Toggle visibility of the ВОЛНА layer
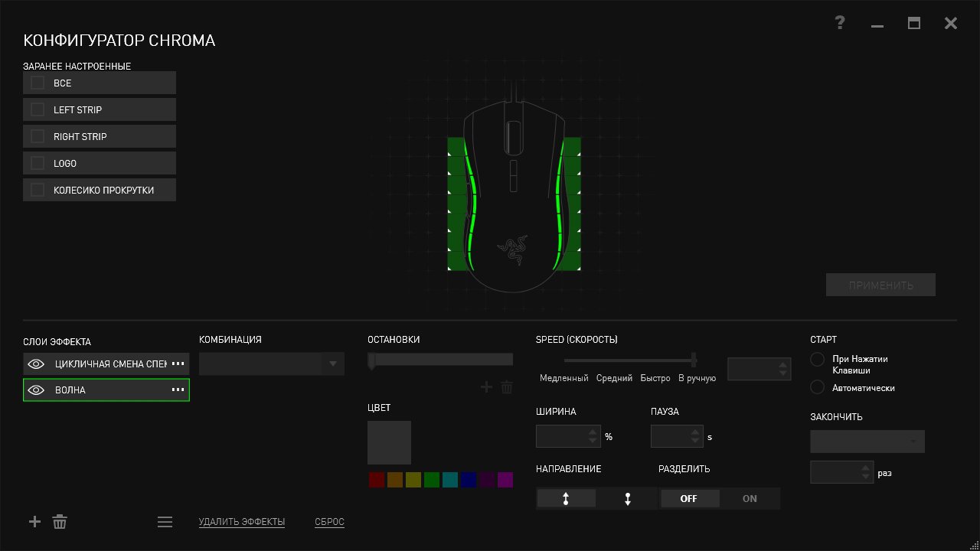980x551 pixels. click(36, 390)
